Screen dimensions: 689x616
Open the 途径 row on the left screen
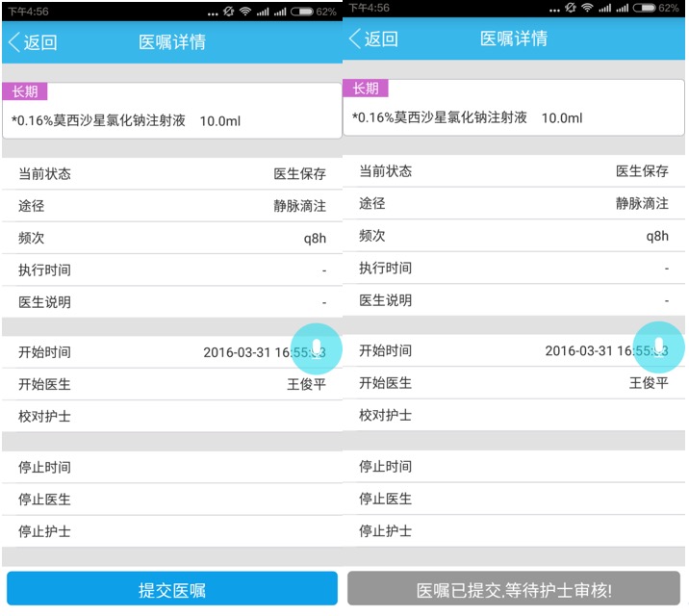(172, 206)
